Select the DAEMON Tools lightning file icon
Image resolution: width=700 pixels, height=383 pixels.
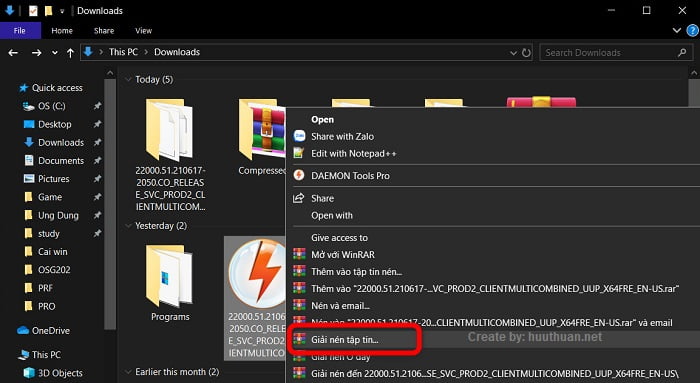[256, 273]
